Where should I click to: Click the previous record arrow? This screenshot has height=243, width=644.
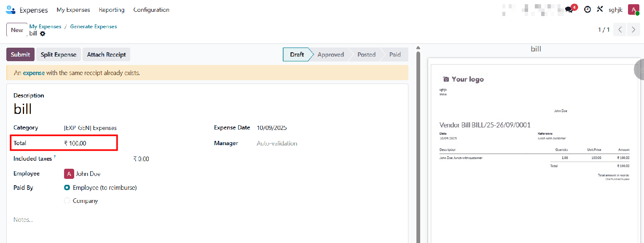[620, 30]
